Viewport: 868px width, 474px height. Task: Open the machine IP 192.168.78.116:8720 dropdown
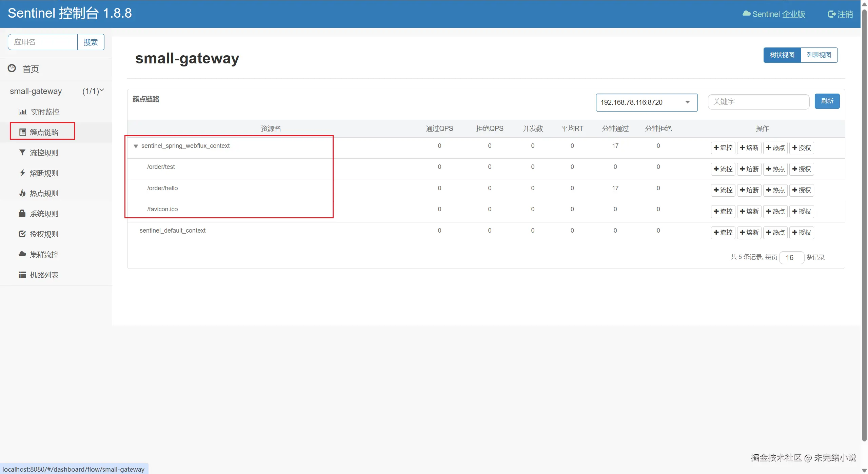[646, 102]
